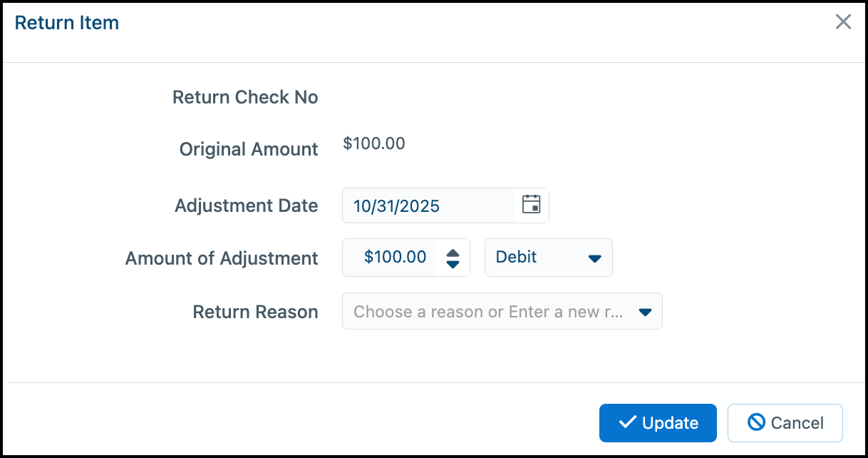This screenshot has width=868, height=458.
Task: Click the Return Item dialog title
Action: [67, 23]
